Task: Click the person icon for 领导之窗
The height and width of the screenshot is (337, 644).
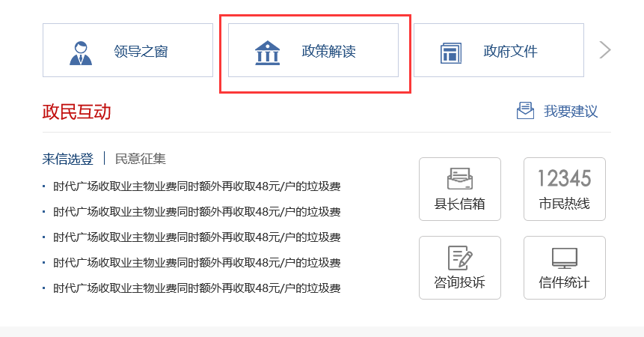Action: coord(81,53)
